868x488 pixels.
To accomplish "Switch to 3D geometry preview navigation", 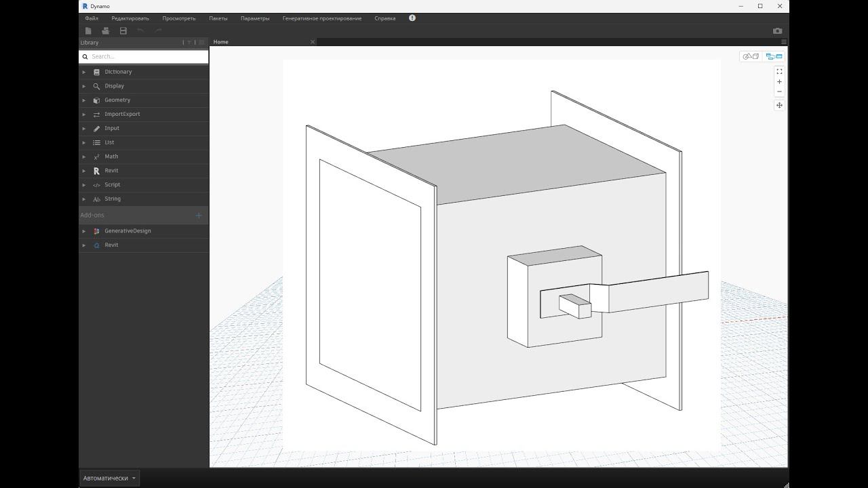I will pyautogui.click(x=751, y=56).
